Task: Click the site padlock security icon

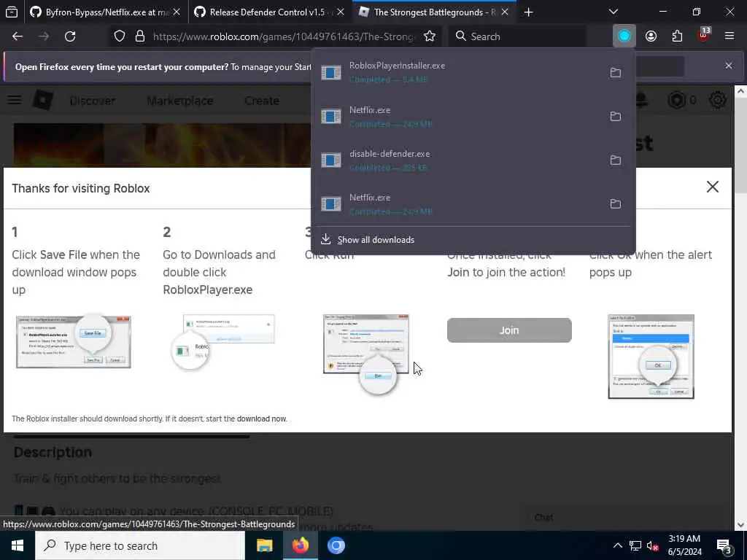Action: click(139, 36)
